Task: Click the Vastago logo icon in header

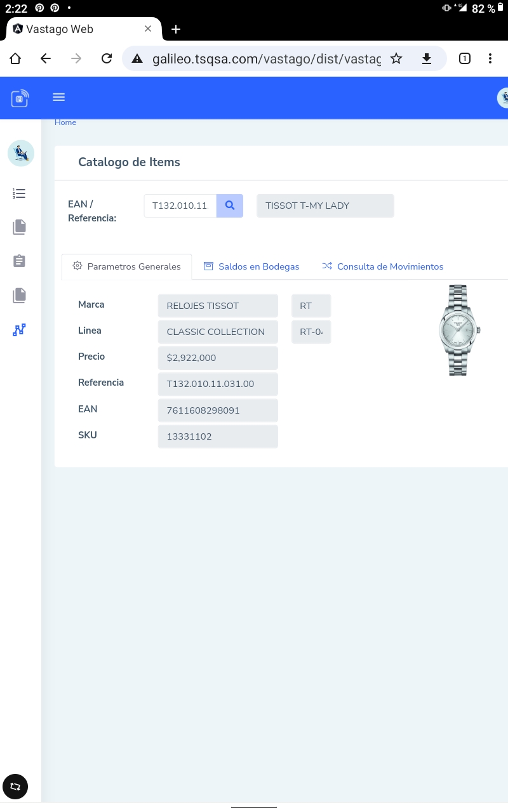Action: pyautogui.click(x=20, y=98)
